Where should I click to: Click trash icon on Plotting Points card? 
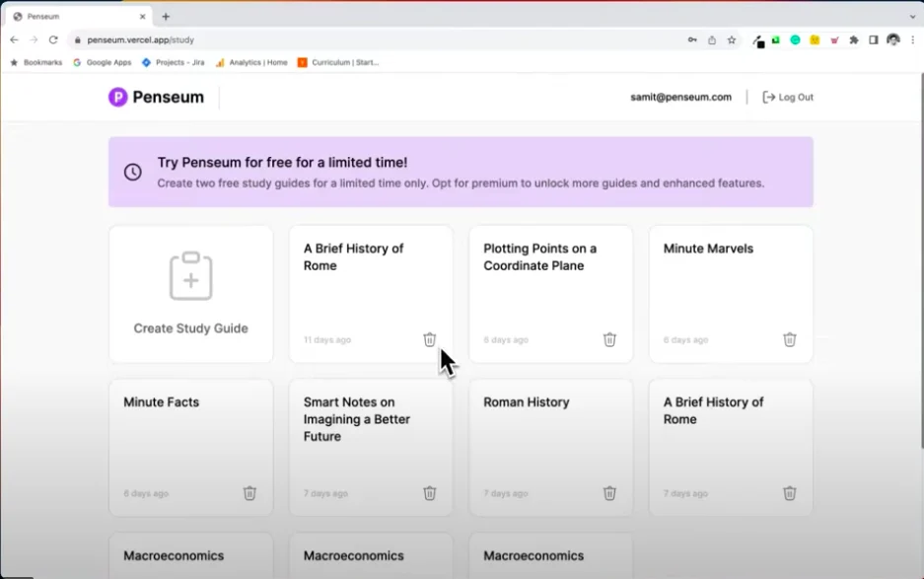coord(609,339)
